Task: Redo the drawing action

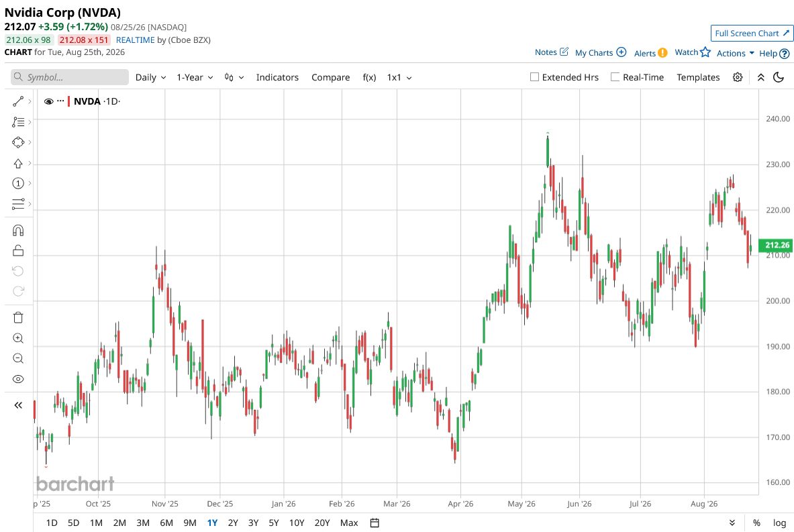Action: 17,291
